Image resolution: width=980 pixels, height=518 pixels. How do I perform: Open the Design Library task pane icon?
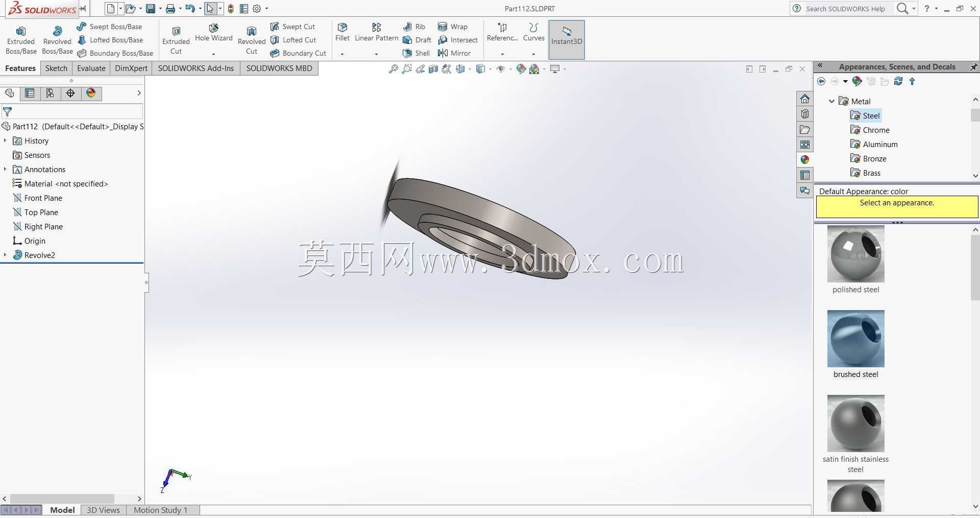(805, 114)
